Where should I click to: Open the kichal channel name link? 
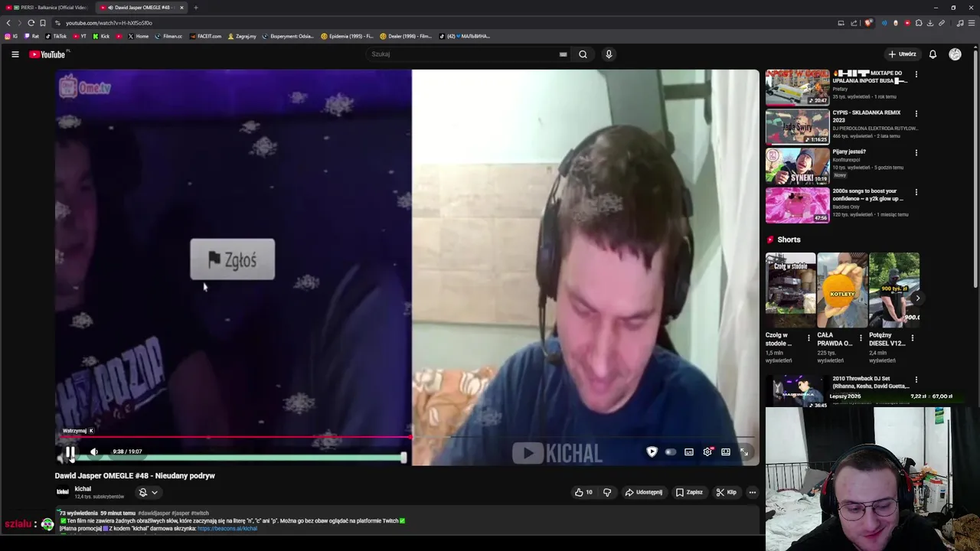point(83,488)
